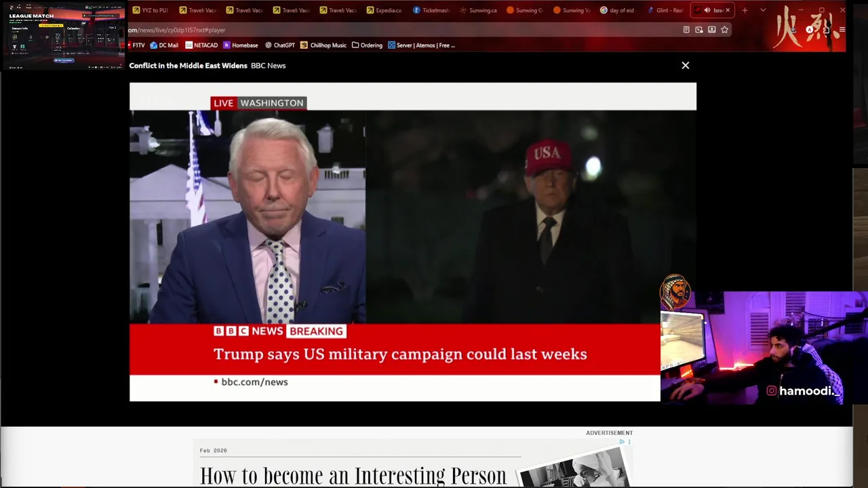
Task: Click the streamer avatar badge above webcam
Action: (x=675, y=291)
